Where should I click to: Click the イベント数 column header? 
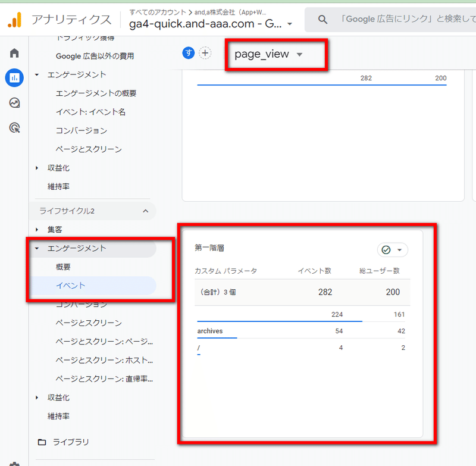point(314,271)
